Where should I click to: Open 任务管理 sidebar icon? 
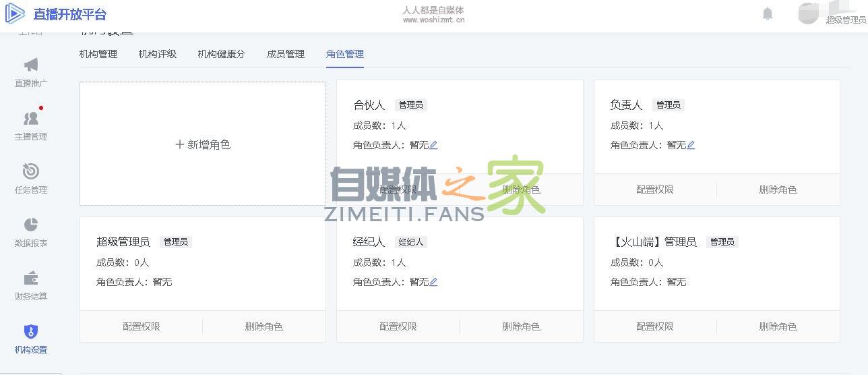pos(31,171)
